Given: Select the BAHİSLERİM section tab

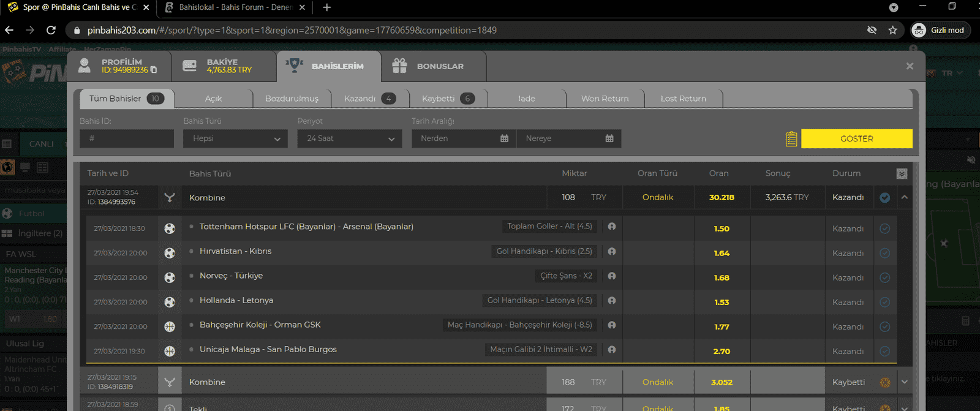Looking at the screenshot, I should tap(329, 66).
